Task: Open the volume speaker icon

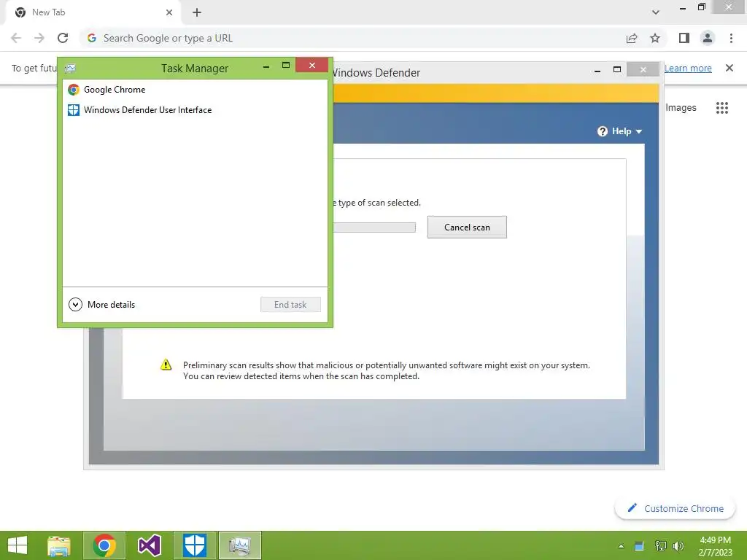Action: click(x=678, y=545)
